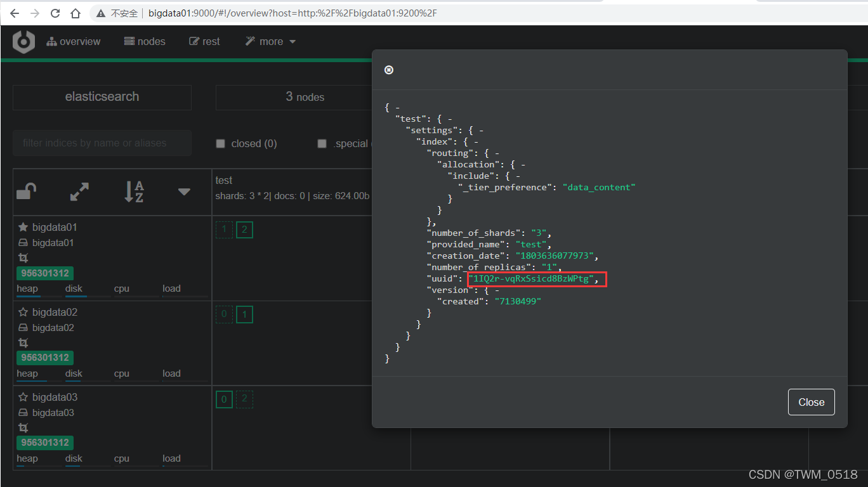868x487 pixels.
Task: Click the not-secure warning triangle icon
Action: pyautogui.click(x=101, y=13)
